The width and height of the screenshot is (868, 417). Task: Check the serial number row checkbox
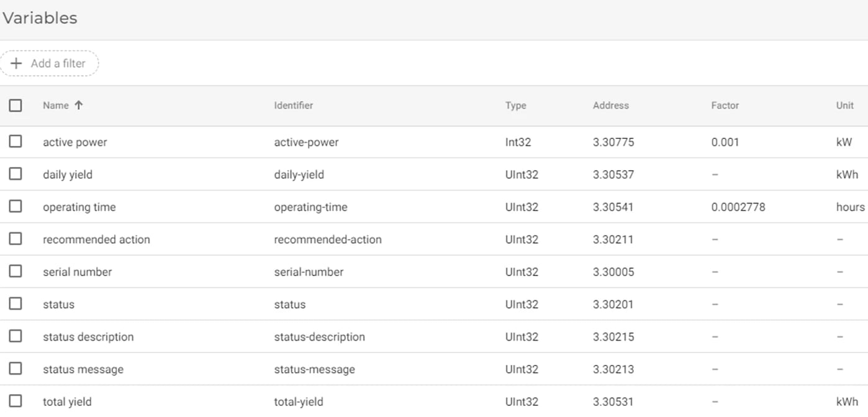click(16, 271)
